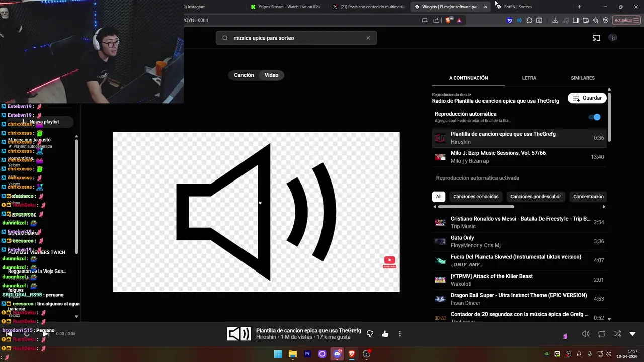Dislike the current song in player bar
The image size is (644, 362).
(x=370, y=334)
